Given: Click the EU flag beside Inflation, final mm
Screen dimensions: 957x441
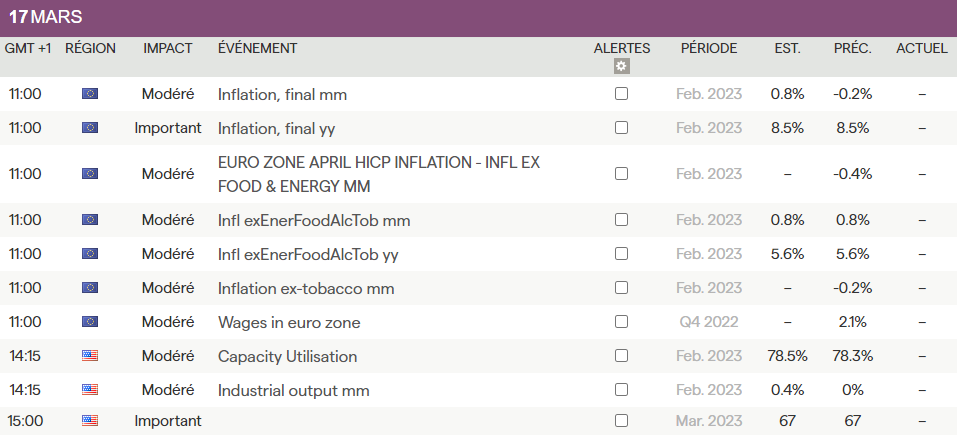Looking at the screenshot, I should 90,94.
